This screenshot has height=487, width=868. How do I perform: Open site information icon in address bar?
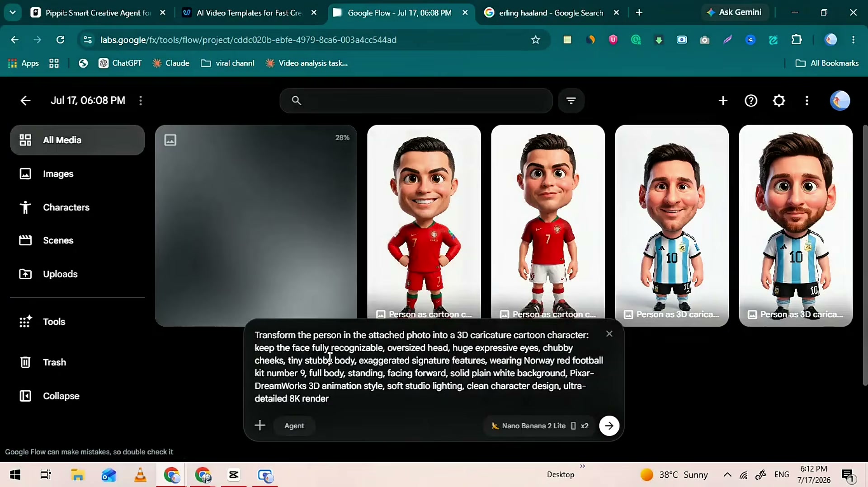88,40
